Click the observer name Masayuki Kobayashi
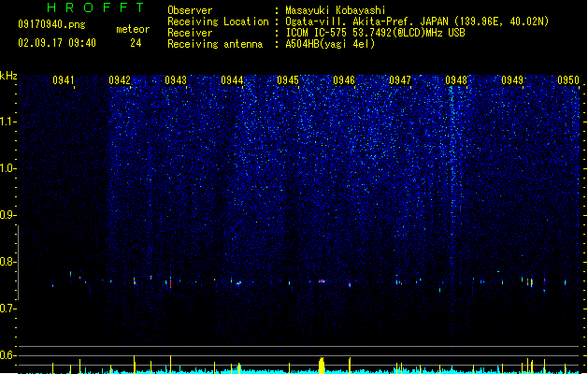 pos(336,10)
